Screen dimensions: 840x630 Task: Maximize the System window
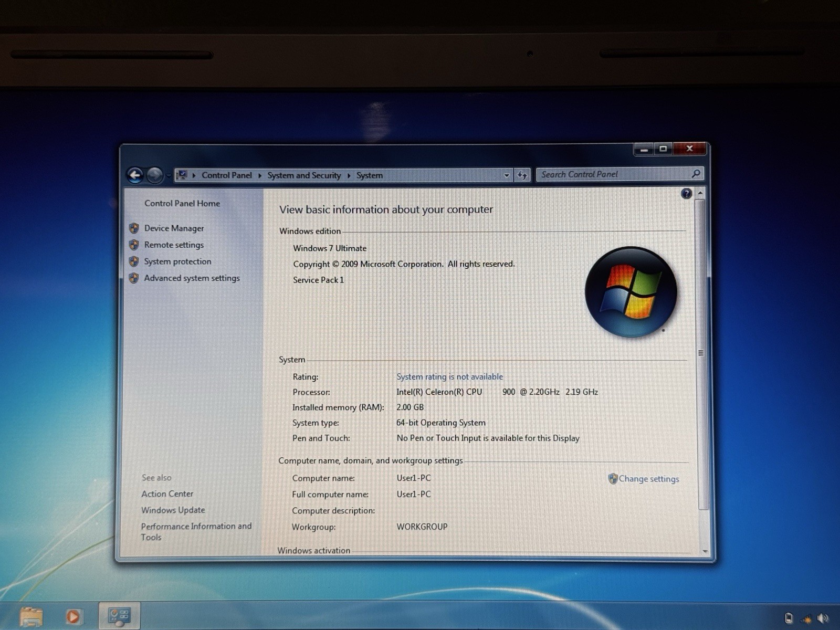[x=663, y=149]
